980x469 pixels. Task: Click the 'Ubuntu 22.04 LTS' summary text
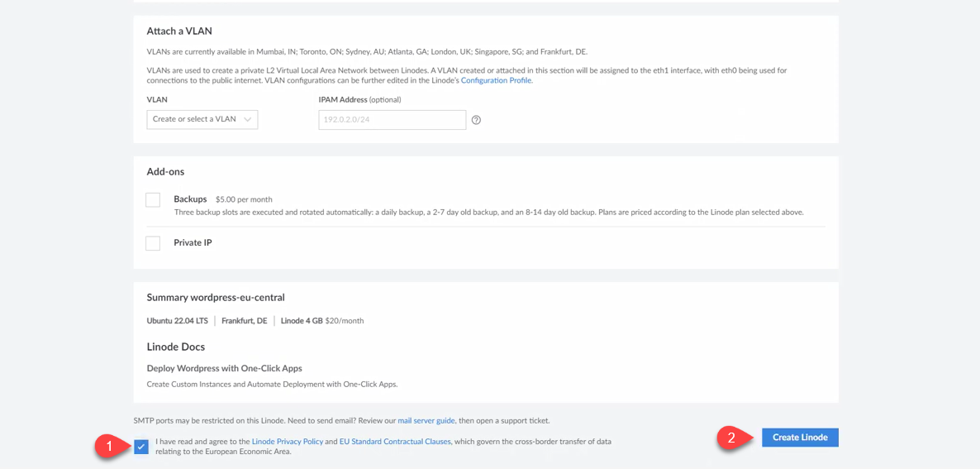pyautogui.click(x=178, y=321)
